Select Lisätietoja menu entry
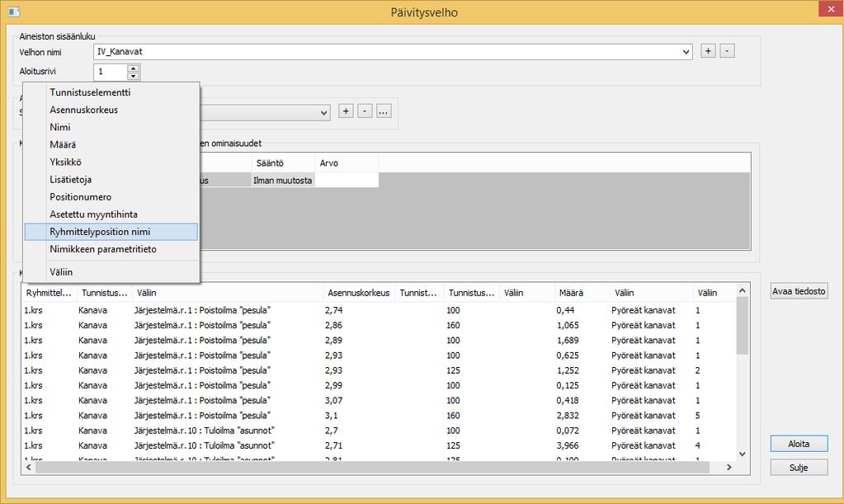 pos(111,180)
